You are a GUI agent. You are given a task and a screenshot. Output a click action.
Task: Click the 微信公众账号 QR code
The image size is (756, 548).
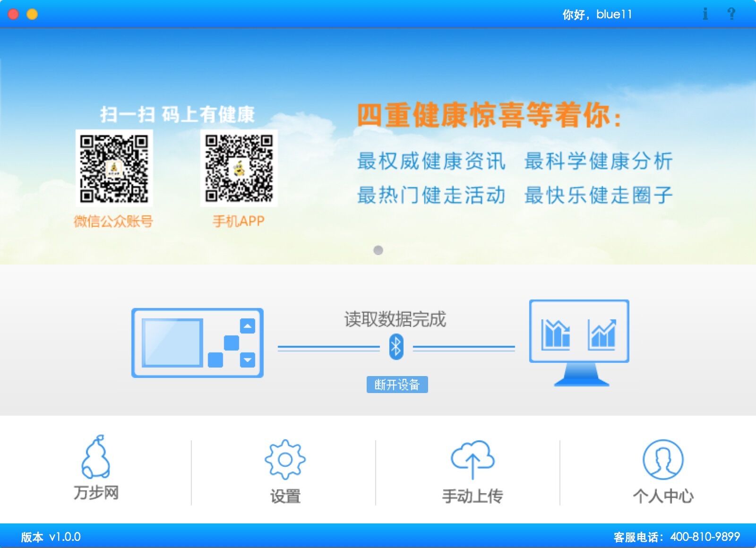point(114,168)
